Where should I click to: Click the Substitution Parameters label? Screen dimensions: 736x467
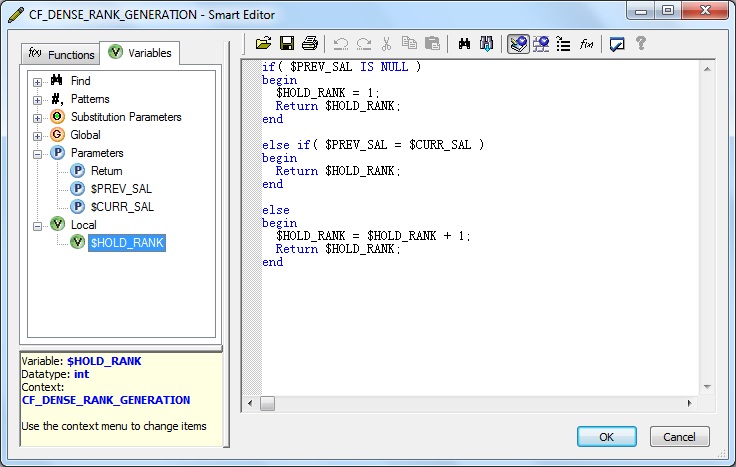pyautogui.click(x=126, y=117)
